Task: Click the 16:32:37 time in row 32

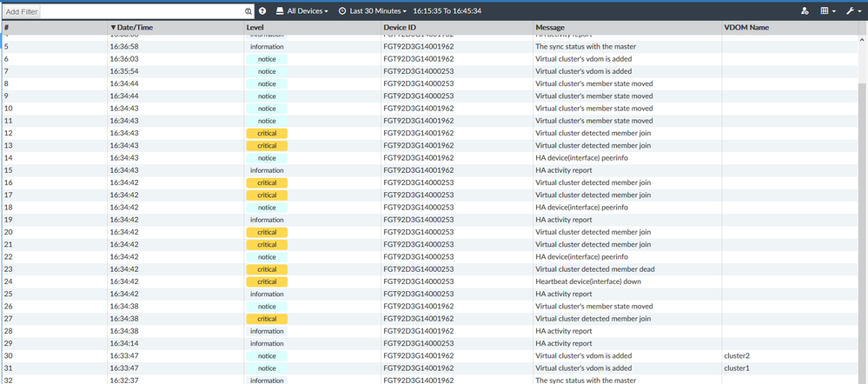Action: [123, 381]
